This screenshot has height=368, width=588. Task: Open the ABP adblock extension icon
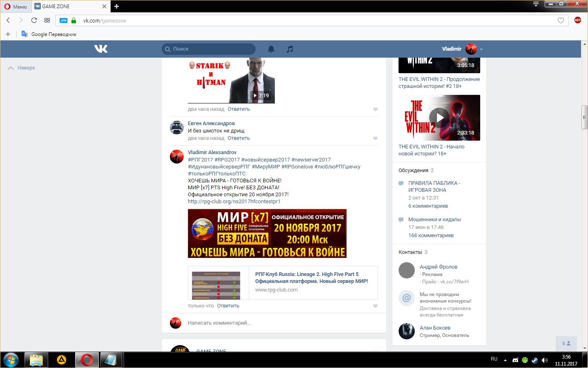[577, 20]
